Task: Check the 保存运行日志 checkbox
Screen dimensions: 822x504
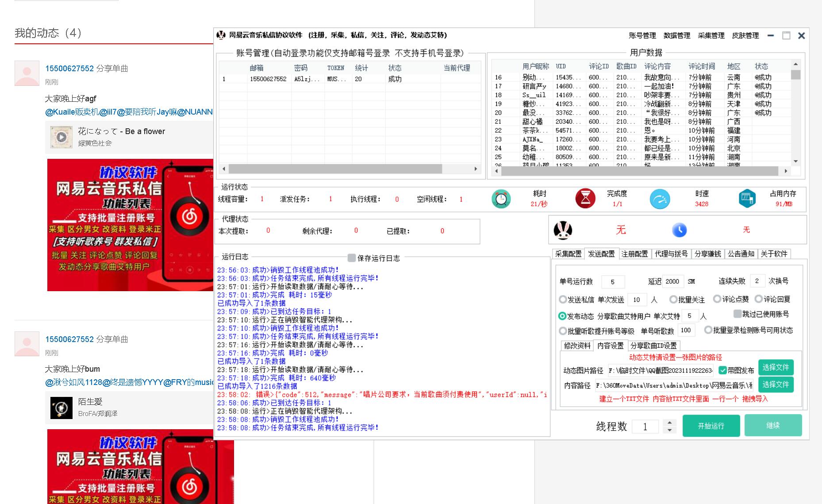Action: 352,258
